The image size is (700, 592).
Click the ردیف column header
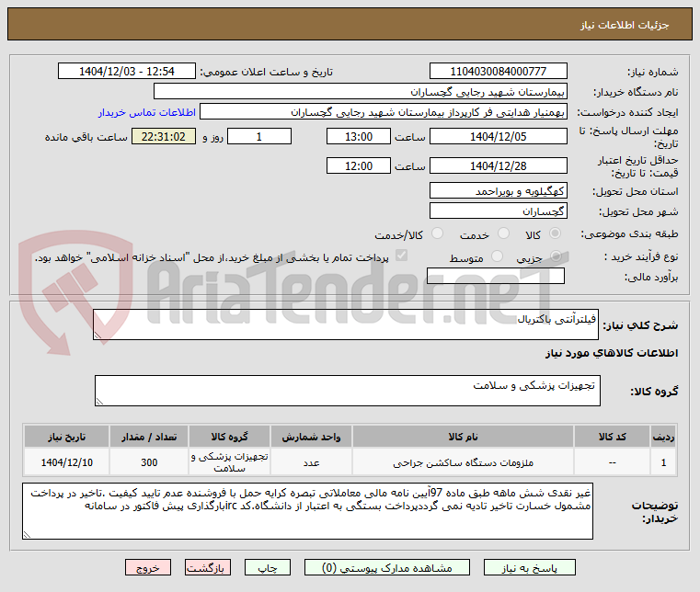click(663, 437)
